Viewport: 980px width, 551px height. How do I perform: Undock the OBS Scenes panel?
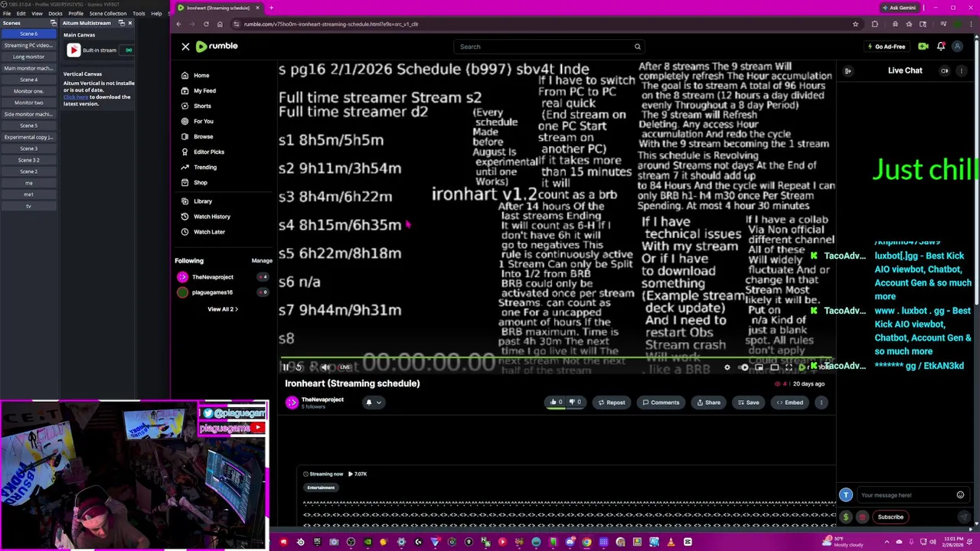point(54,23)
